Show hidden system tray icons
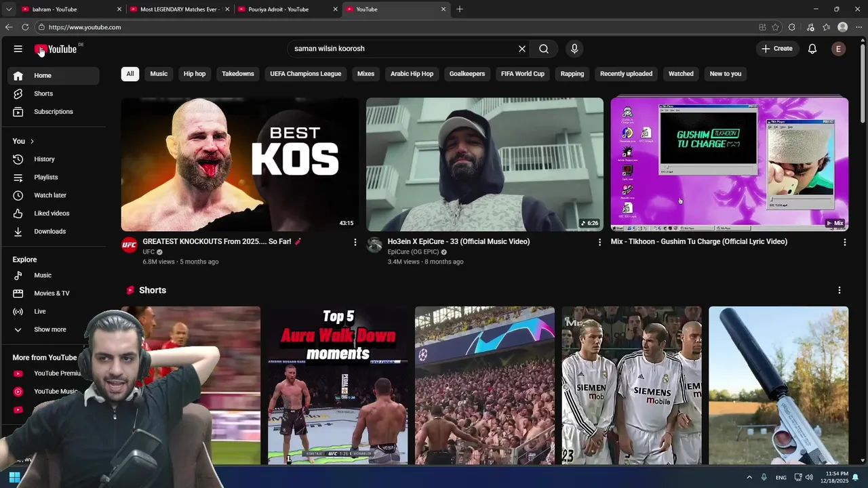868x488 pixels. [x=749, y=477]
